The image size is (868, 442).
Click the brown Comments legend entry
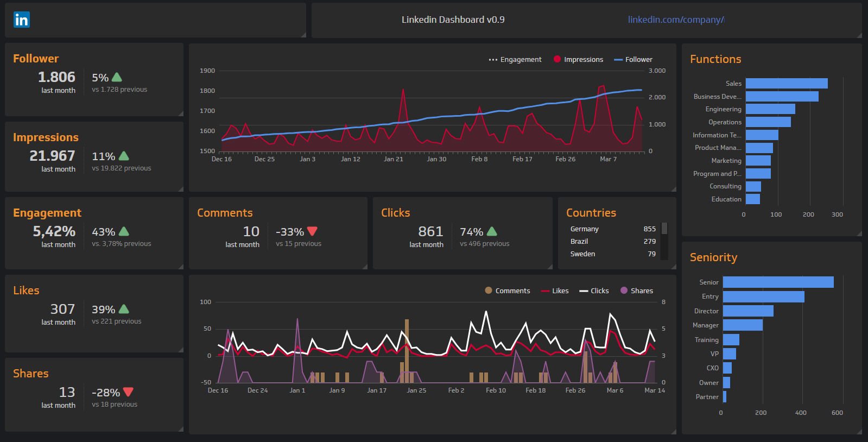(x=507, y=291)
